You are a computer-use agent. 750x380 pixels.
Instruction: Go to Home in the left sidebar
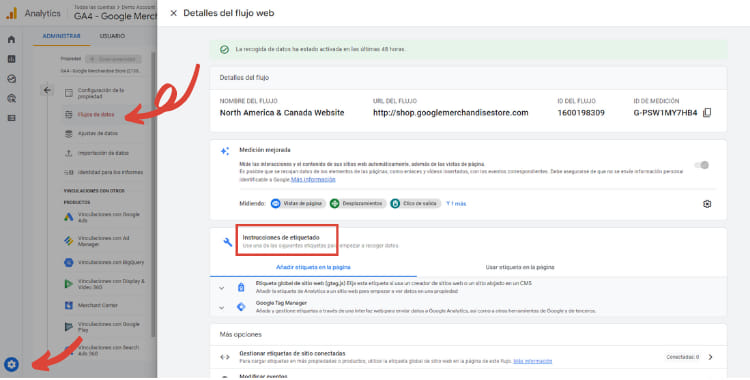pos(11,39)
